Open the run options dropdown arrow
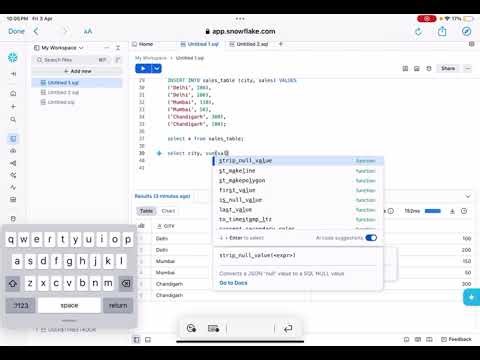480x360 pixels. coord(157,69)
